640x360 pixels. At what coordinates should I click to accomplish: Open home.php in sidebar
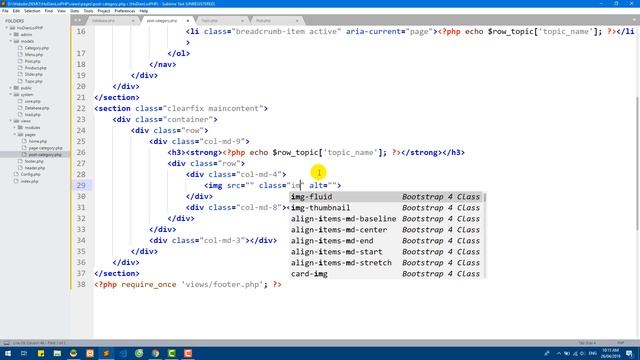(38, 141)
